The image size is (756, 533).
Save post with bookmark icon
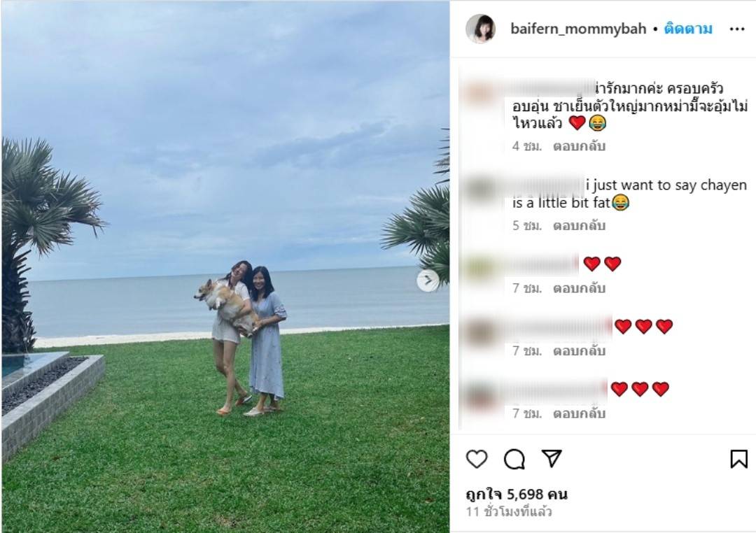(738, 459)
